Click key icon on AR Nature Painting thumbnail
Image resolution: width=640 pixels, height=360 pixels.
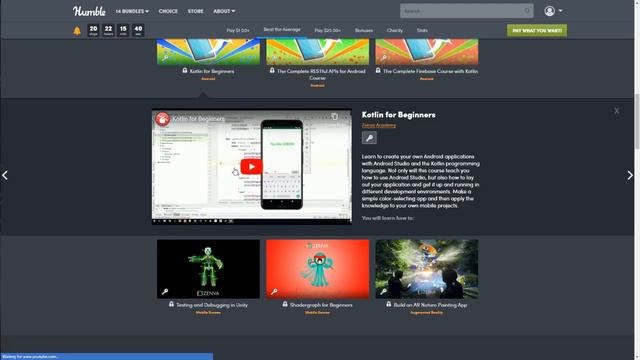click(383, 291)
